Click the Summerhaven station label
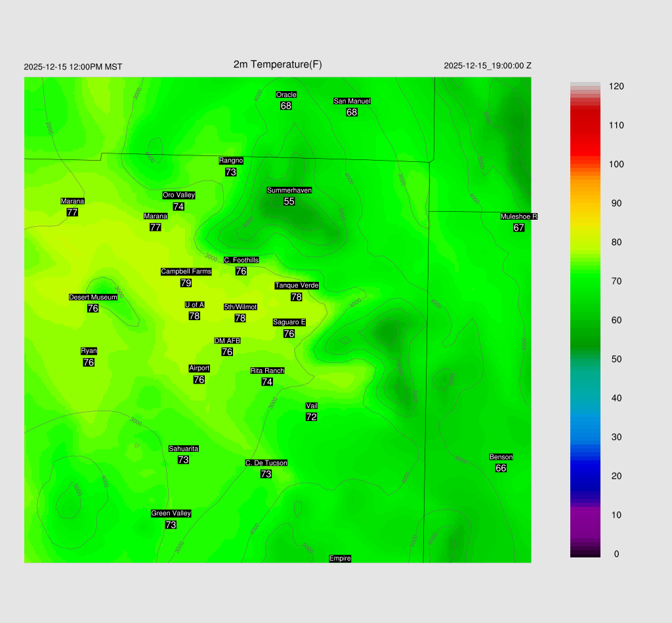Screen dimensions: 672x623 coord(289,190)
